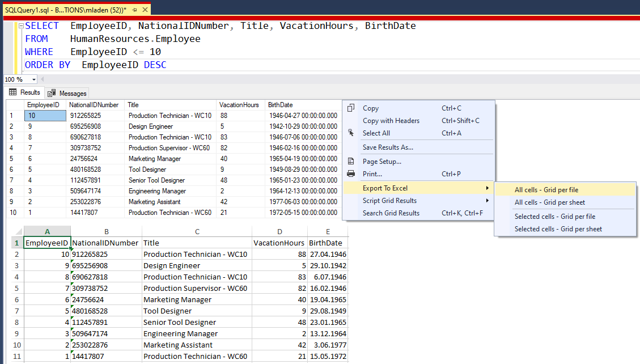The height and width of the screenshot is (364, 640).
Task: Click HumanResources.Employee in the query editor
Action: [135, 39]
